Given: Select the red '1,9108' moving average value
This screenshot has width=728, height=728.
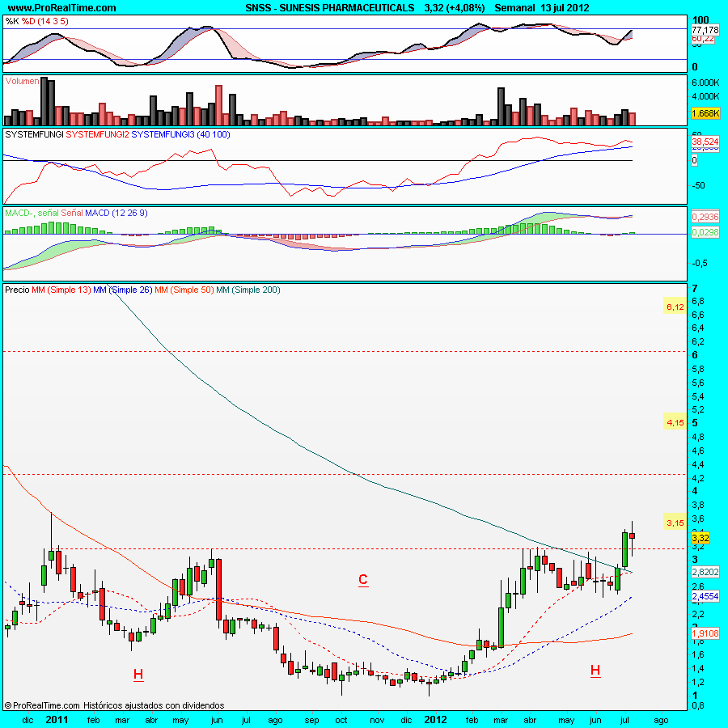Looking at the screenshot, I should click(705, 633).
